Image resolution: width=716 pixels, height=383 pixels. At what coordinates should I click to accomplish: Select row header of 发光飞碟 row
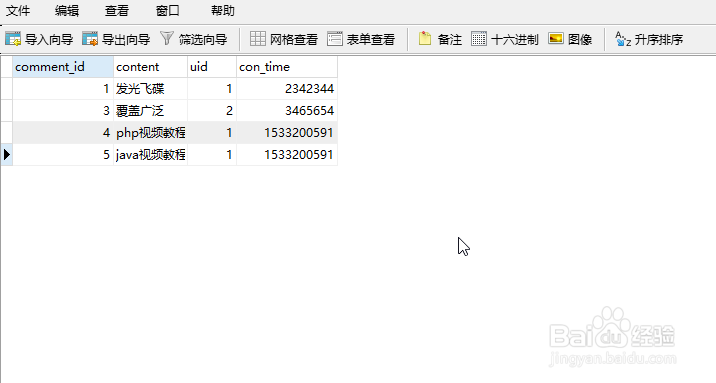click(6, 89)
